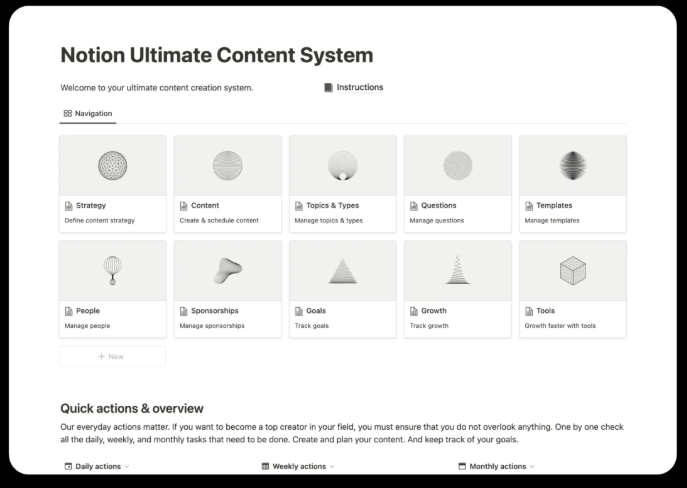
Task: Open the People page title
Action: click(88, 311)
